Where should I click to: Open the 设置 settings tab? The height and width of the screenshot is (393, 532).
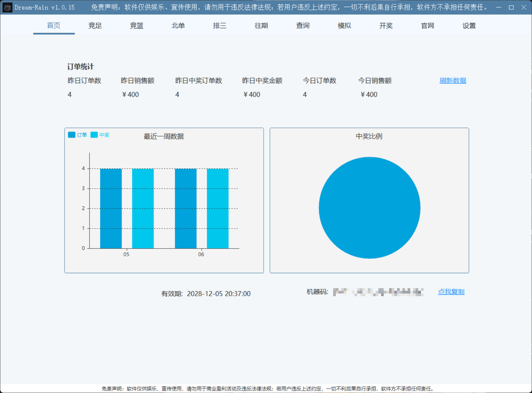[x=469, y=26]
